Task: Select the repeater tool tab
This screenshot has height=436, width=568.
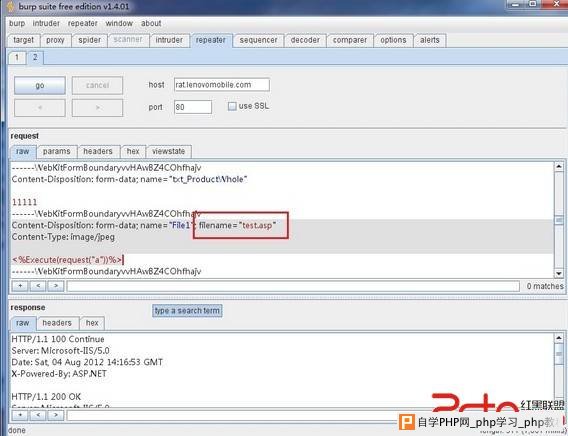Action: [x=210, y=40]
